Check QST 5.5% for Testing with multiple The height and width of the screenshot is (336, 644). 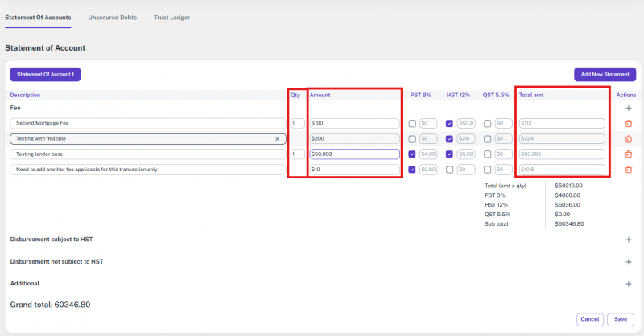click(487, 139)
